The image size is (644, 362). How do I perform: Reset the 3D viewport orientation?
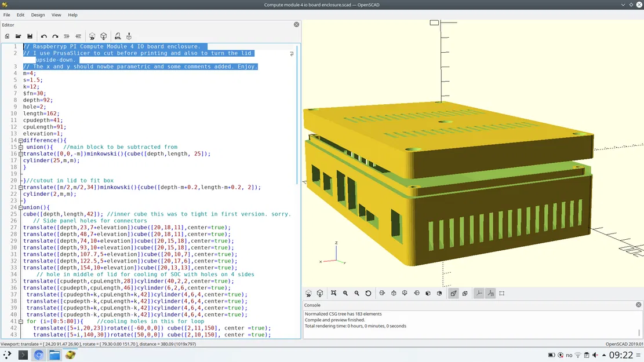click(x=370, y=293)
